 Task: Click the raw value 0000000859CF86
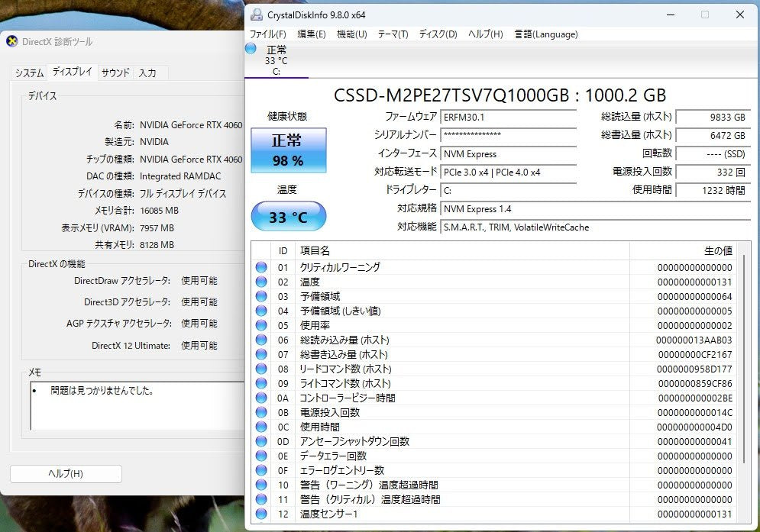695,384
